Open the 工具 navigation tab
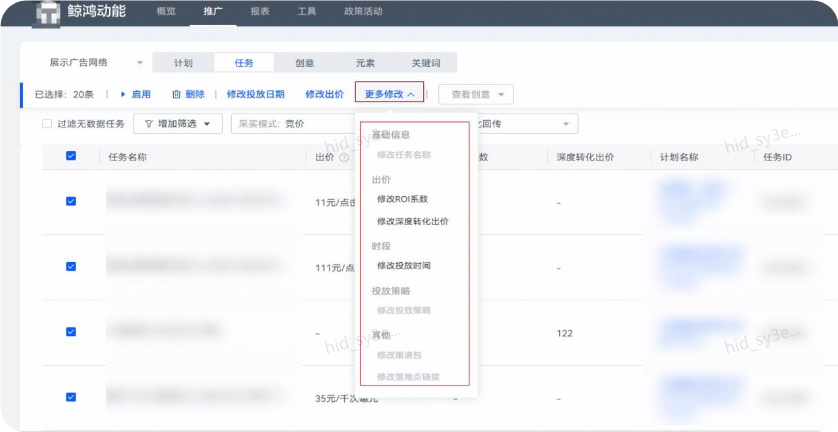The height and width of the screenshot is (432, 838). click(306, 11)
